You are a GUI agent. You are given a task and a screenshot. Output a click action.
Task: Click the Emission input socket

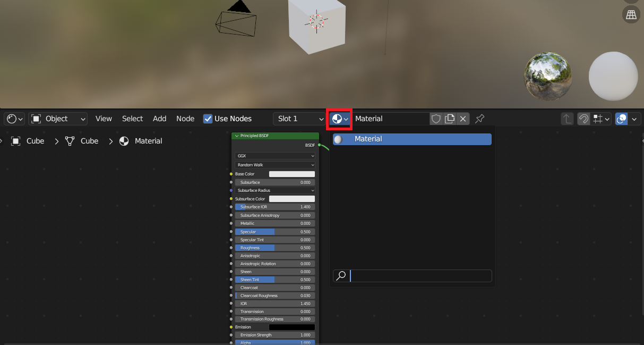click(x=231, y=327)
